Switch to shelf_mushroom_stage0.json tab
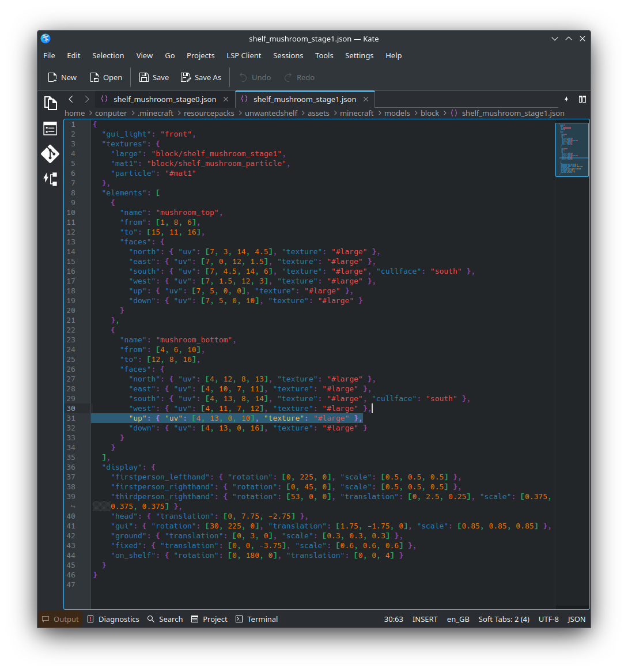Image resolution: width=628 pixels, height=672 pixels. [x=165, y=99]
